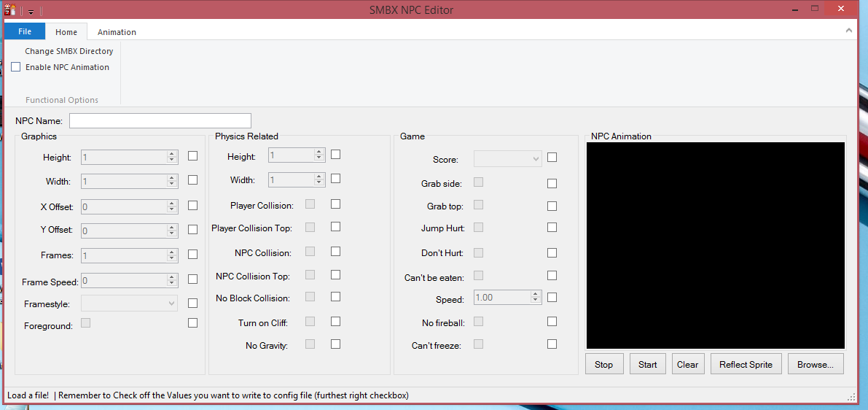Click the Graphics Width spinner arrows
Image resolution: width=868 pixels, height=410 pixels.
172,181
